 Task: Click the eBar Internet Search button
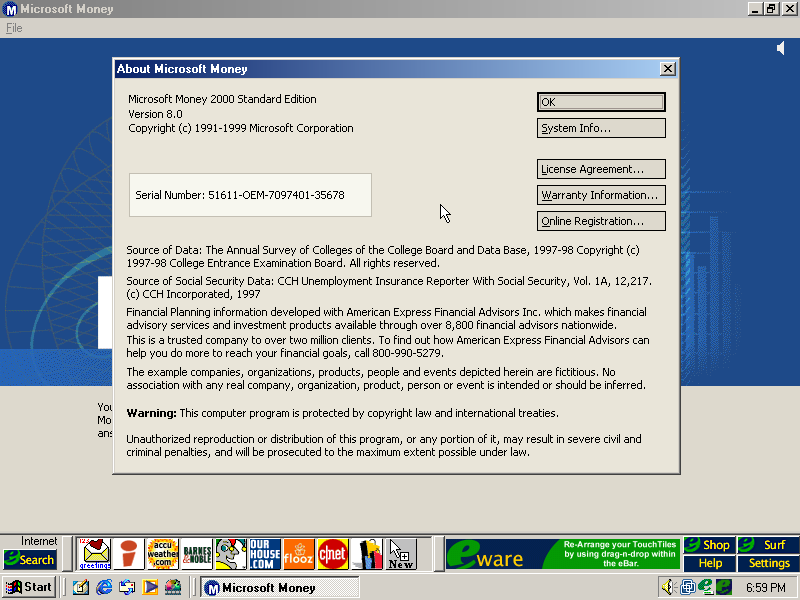pos(30,559)
